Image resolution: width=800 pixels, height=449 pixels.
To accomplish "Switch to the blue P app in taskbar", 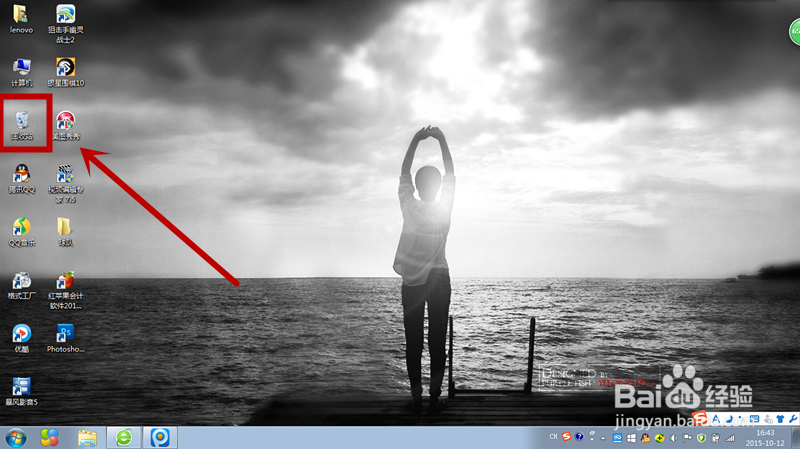I will (x=160, y=438).
